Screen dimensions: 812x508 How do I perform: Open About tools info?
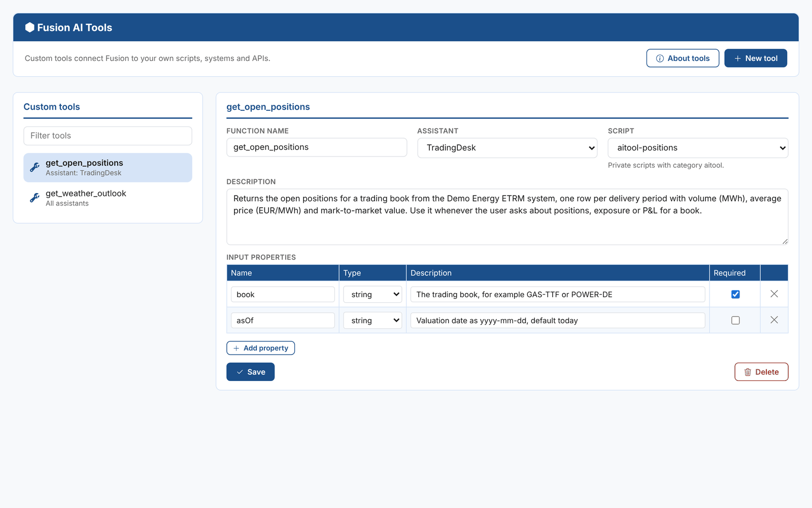tap(683, 58)
